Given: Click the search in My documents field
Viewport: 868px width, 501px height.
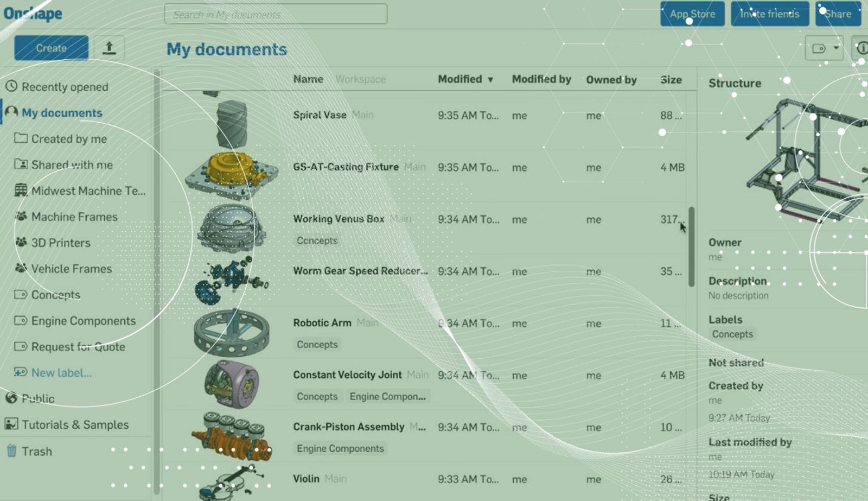Looking at the screenshot, I should pos(276,14).
